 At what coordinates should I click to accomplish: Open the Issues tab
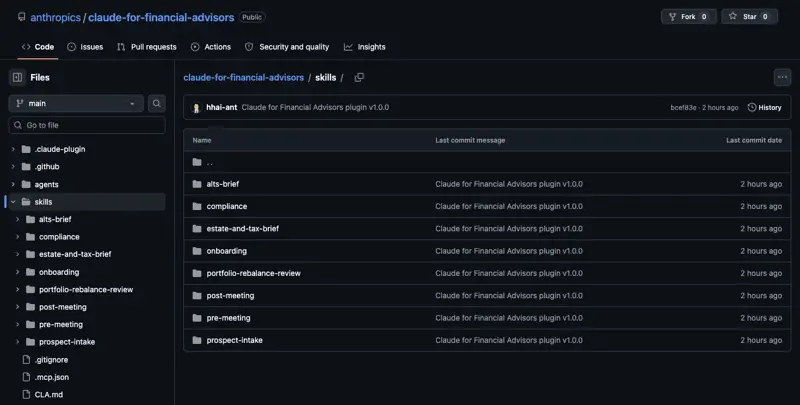click(85, 47)
